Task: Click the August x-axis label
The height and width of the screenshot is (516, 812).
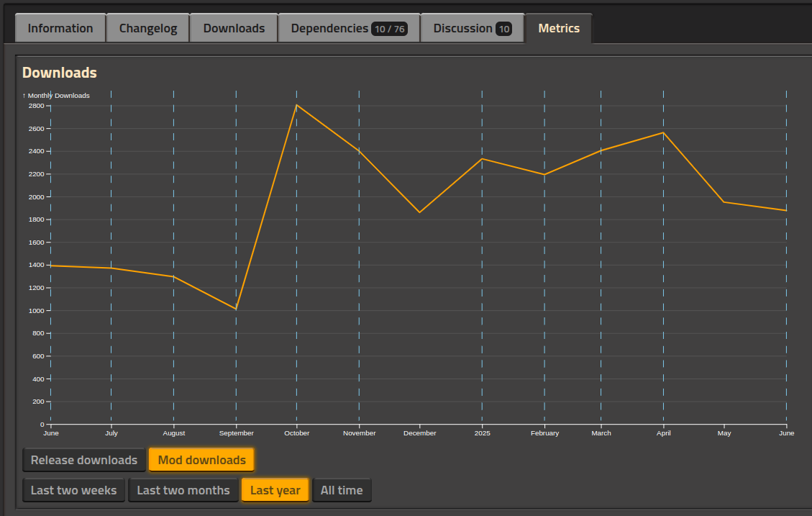Action: coord(174,433)
